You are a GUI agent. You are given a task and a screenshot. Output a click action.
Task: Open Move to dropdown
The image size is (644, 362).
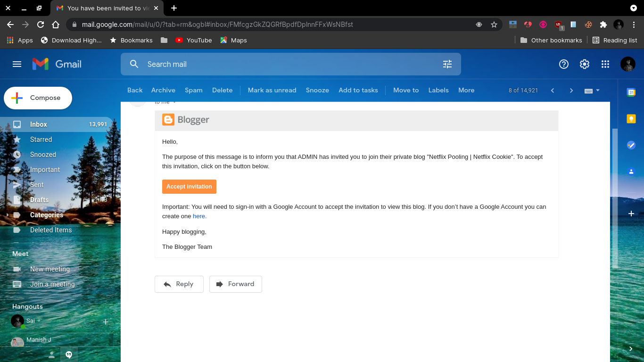coord(406,90)
